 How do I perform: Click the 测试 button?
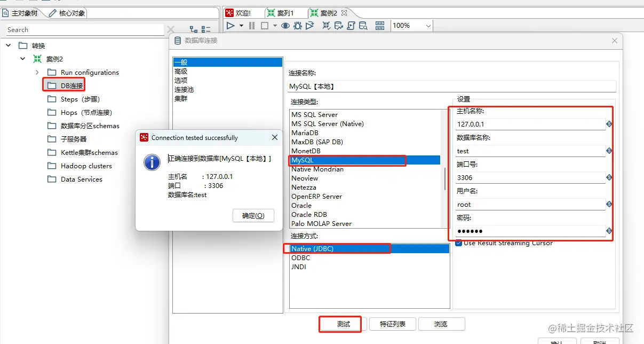344,324
